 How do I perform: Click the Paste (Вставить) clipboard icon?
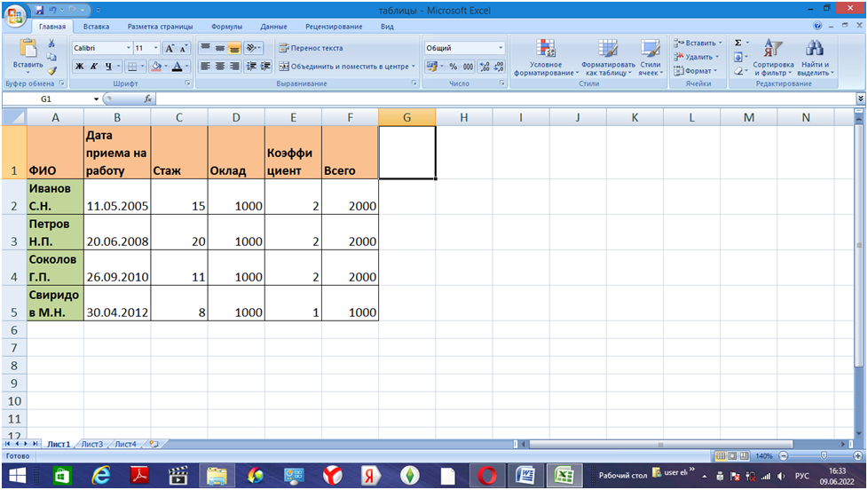pyautogui.click(x=28, y=49)
